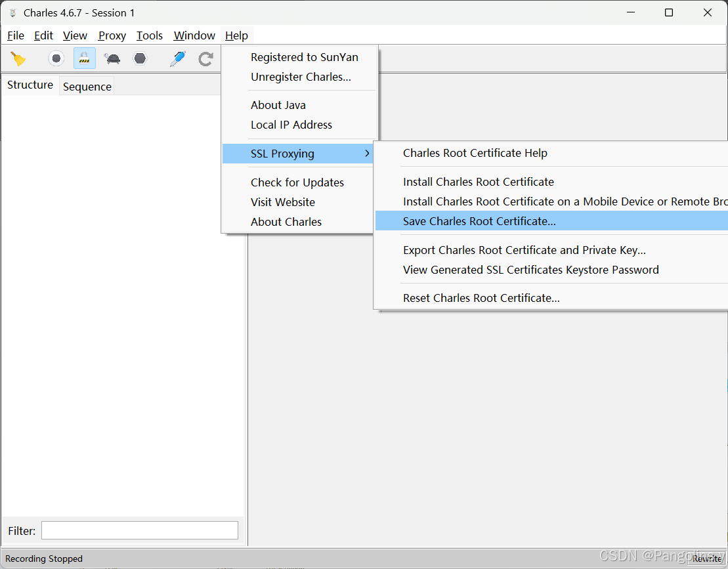
Task: Choose Export Root Certificate and Private Key
Action: pos(551,250)
